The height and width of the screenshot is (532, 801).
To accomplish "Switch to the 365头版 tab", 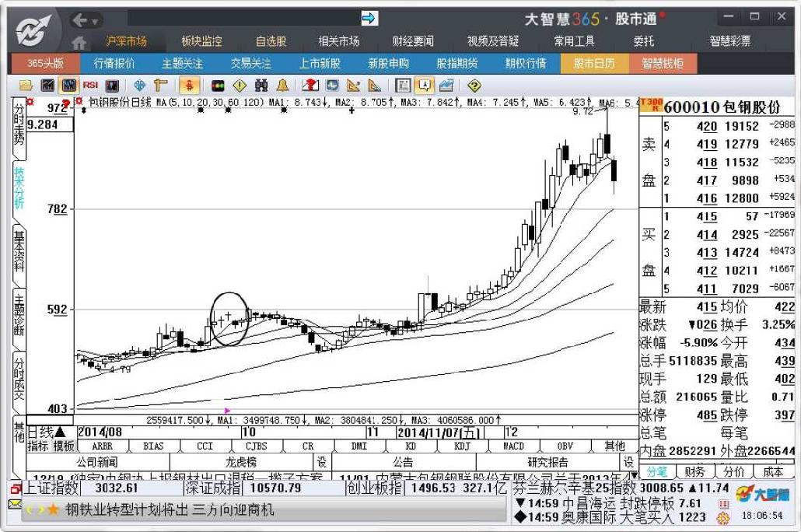I will point(45,63).
